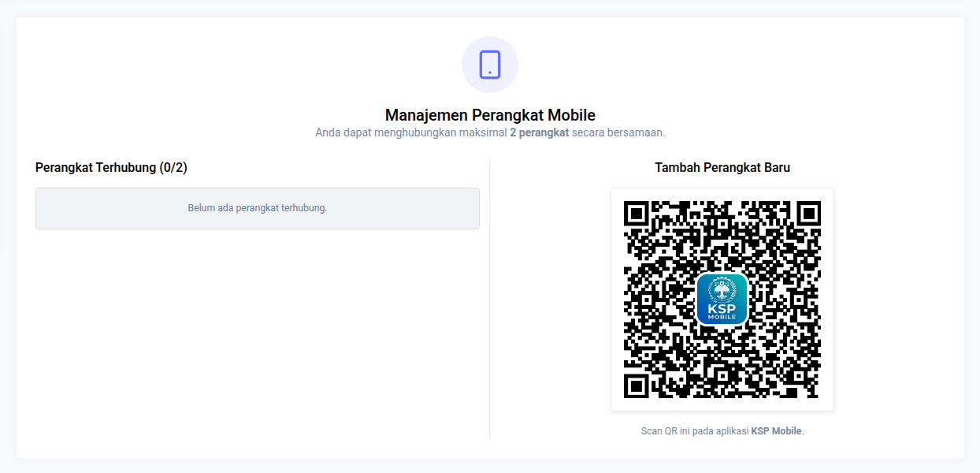Click the purple circle behind the phone icon
980x473 pixels.
(489, 65)
